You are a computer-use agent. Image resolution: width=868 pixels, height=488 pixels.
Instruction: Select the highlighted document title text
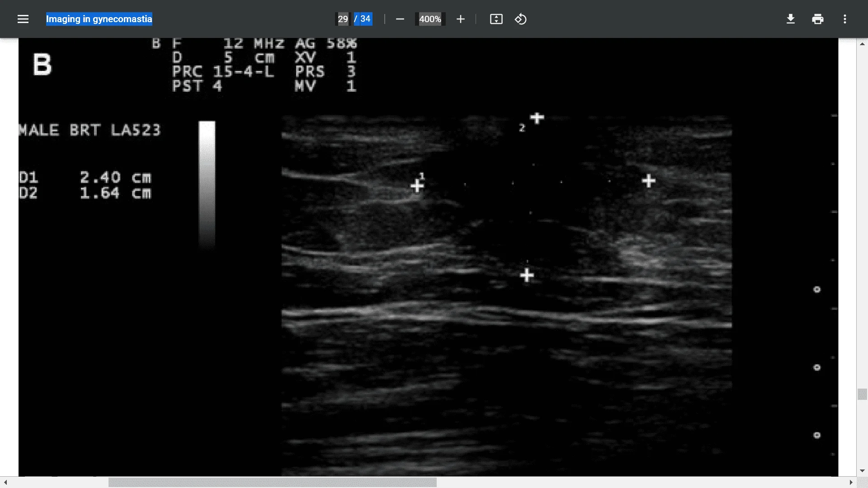click(99, 19)
